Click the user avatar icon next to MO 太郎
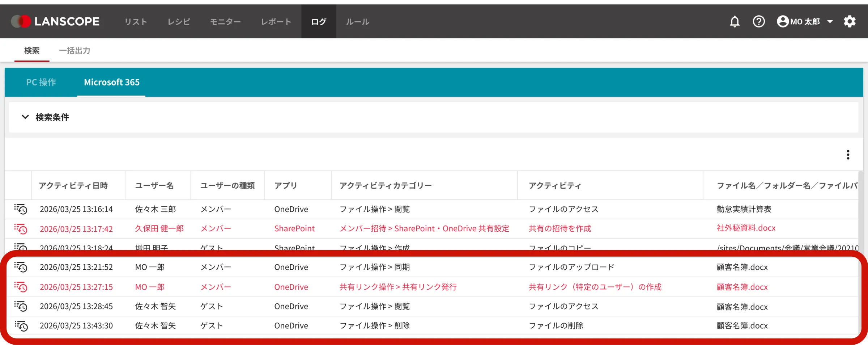The width and height of the screenshot is (868, 345). point(782,21)
